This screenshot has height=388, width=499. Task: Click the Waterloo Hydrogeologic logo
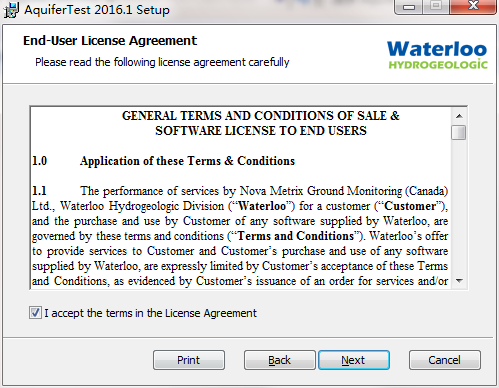(437, 55)
